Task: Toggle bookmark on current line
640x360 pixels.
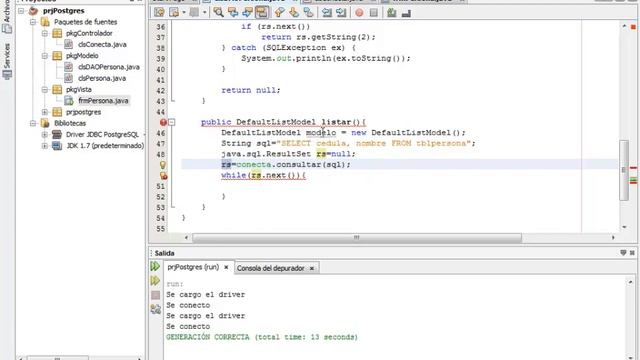Action: click(x=309, y=13)
